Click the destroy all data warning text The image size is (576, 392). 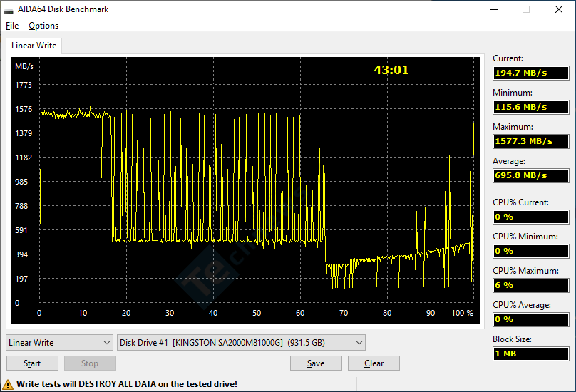coord(127,384)
